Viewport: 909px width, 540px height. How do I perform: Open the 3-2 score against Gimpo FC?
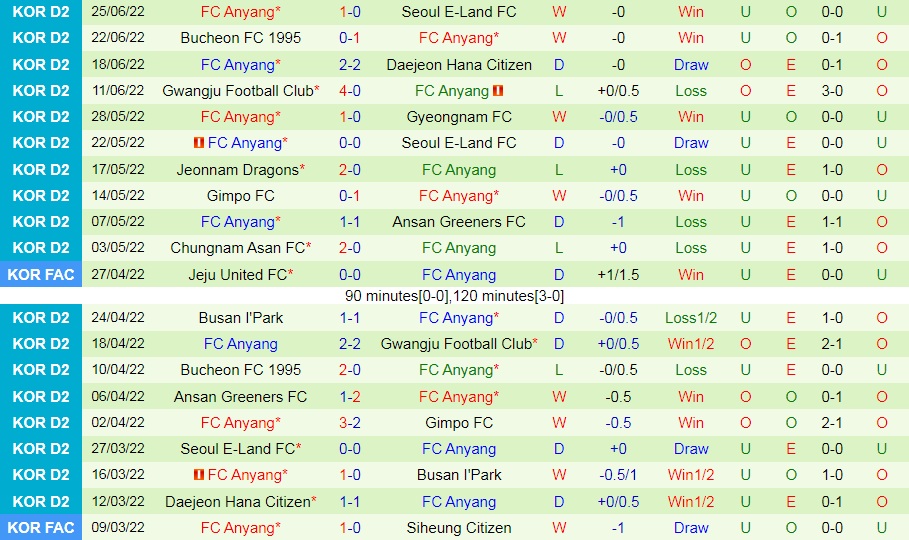pos(350,423)
